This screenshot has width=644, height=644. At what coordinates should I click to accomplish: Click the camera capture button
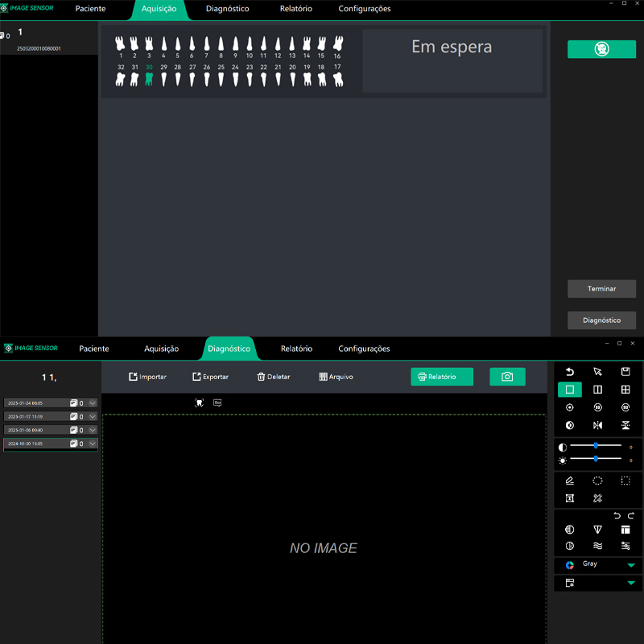pyautogui.click(x=507, y=377)
